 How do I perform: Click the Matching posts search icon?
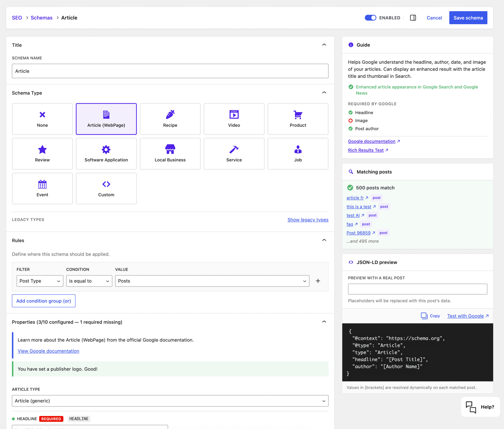click(351, 172)
